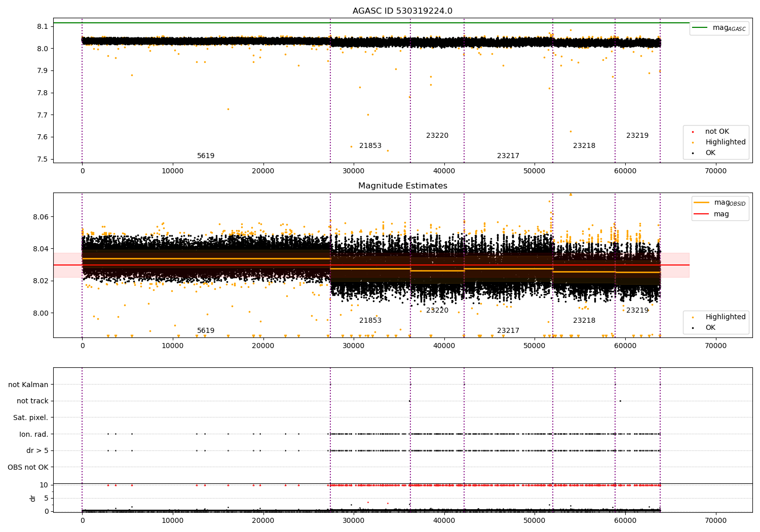Click the 'OBS not OK' axis label
760x532 pixels.
click(28, 467)
